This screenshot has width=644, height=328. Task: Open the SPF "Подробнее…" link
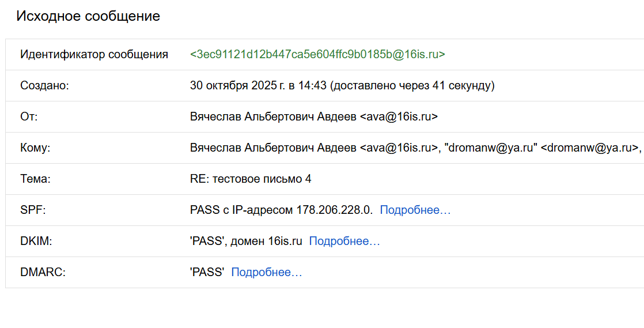pos(415,210)
